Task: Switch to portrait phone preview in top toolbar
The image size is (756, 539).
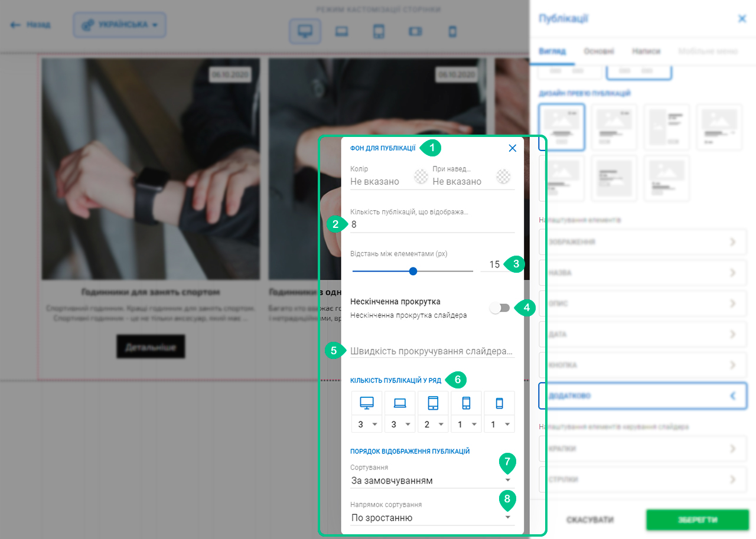Action: [x=452, y=31]
